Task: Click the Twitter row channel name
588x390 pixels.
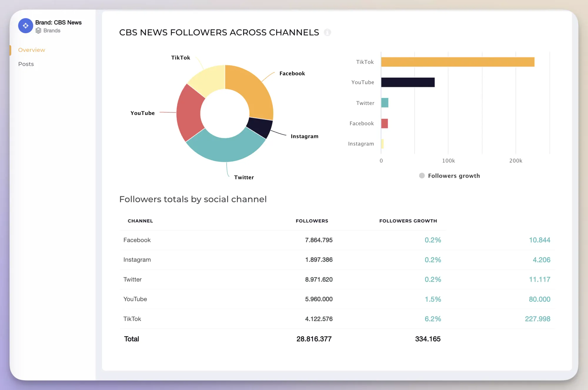Action: click(x=133, y=279)
